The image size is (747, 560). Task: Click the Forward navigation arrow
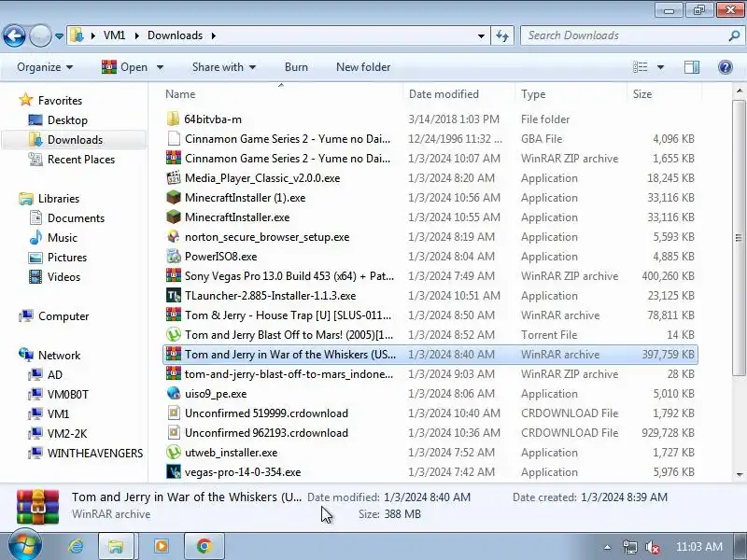tap(40, 35)
